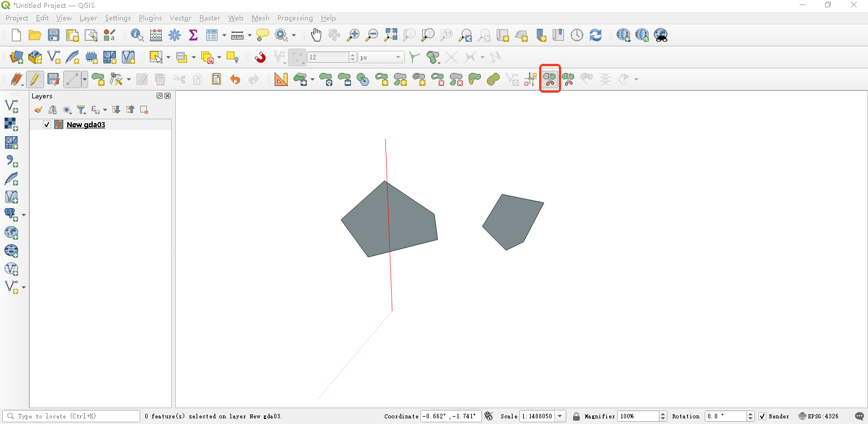Select the Split Parts tool
Viewport: 868px width, 424px height.
tap(568, 79)
